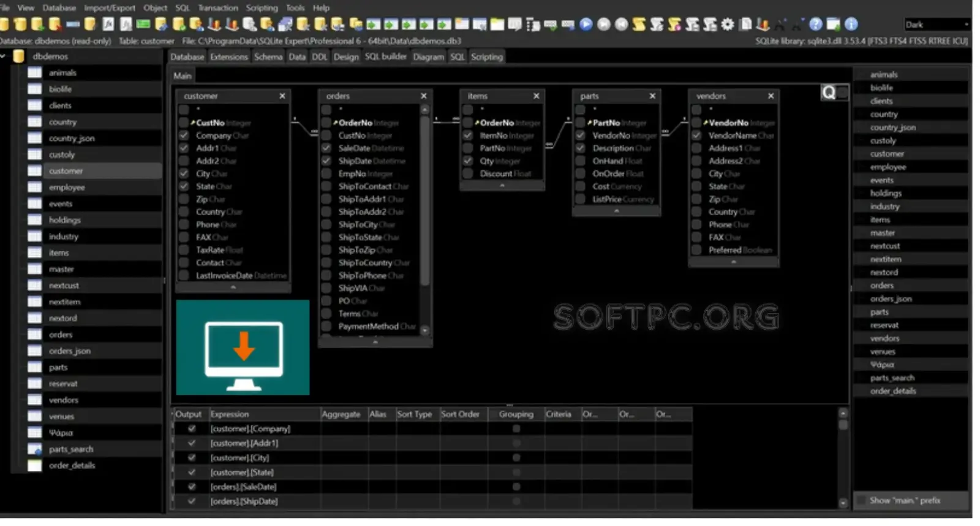Click the green rectangle toolbar icon

[x=143, y=25]
